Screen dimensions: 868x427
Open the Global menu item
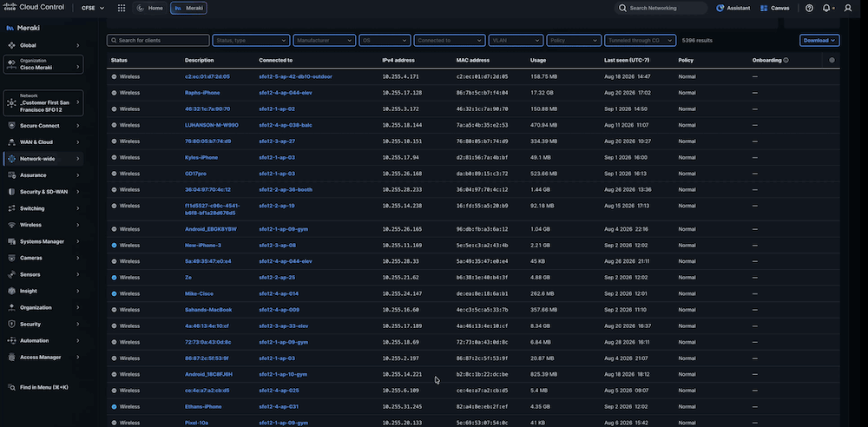tap(43, 45)
